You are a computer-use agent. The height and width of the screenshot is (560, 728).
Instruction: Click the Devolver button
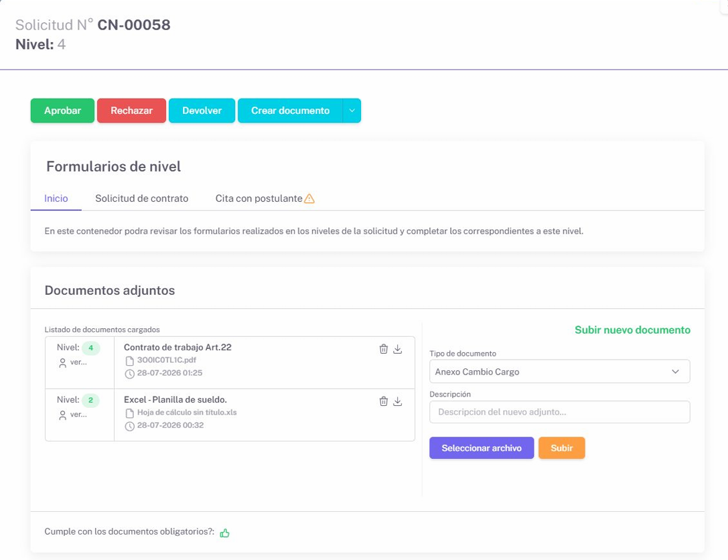click(202, 111)
